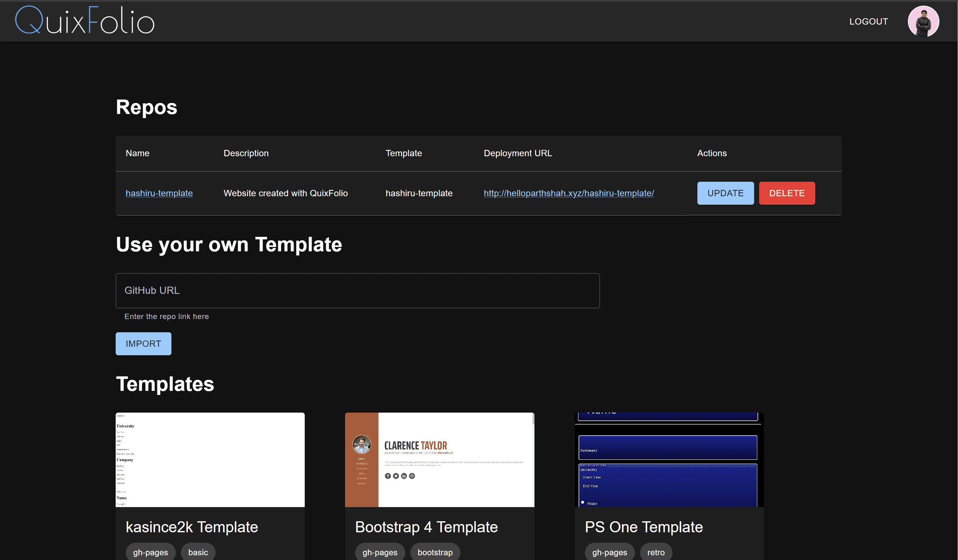Focus the GitHub URL input field

357,291
